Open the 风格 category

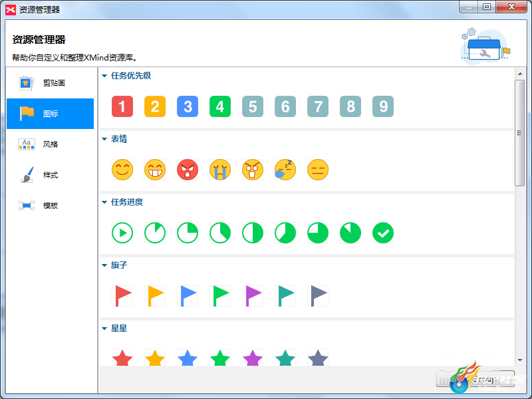click(x=51, y=144)
